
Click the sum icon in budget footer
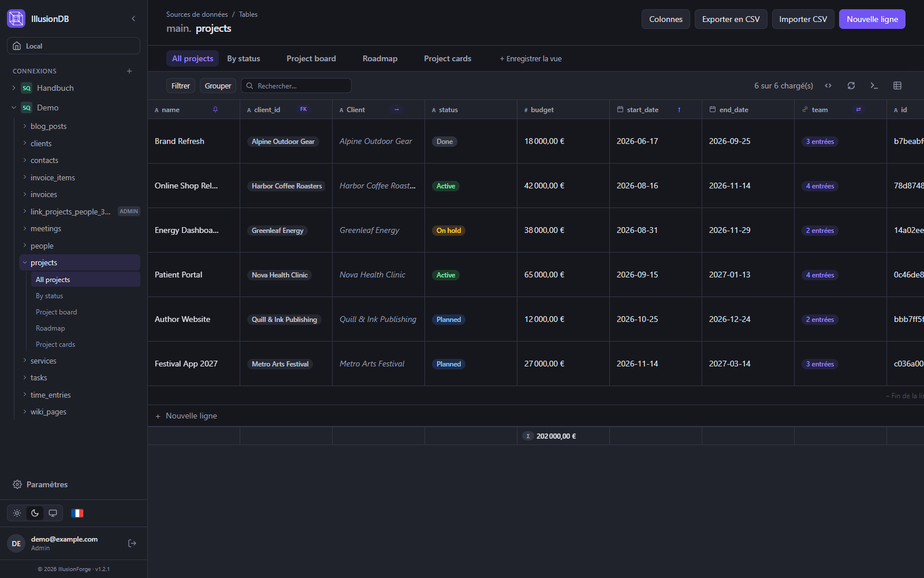tap(528, 436)
